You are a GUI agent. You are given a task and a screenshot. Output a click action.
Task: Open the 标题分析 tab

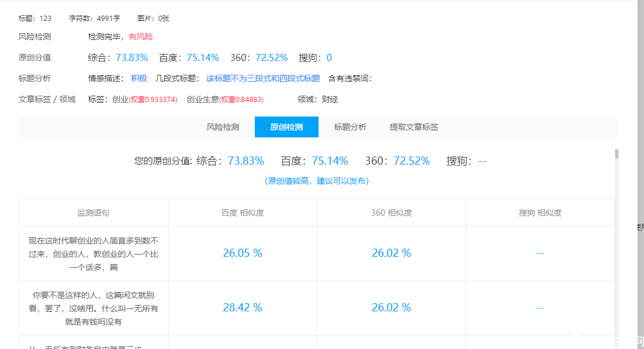350,127
